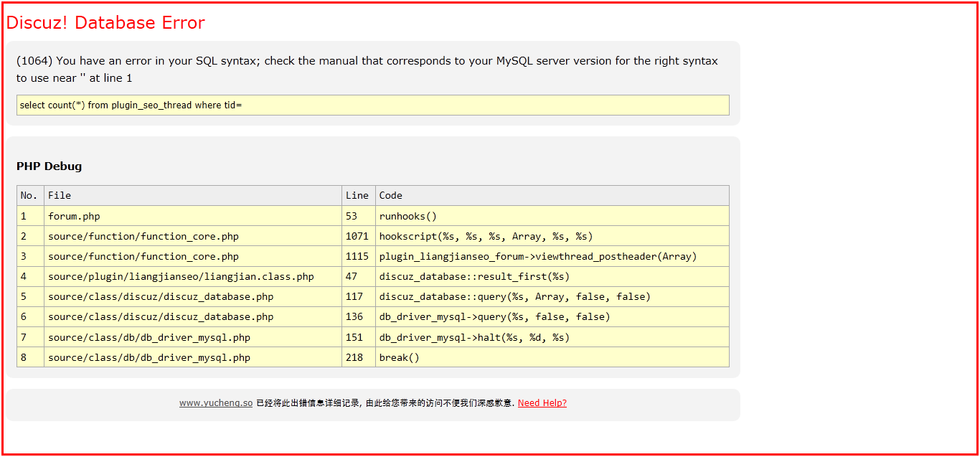
Task: Open the Need Help? link
Action: [x=542, y=403]
